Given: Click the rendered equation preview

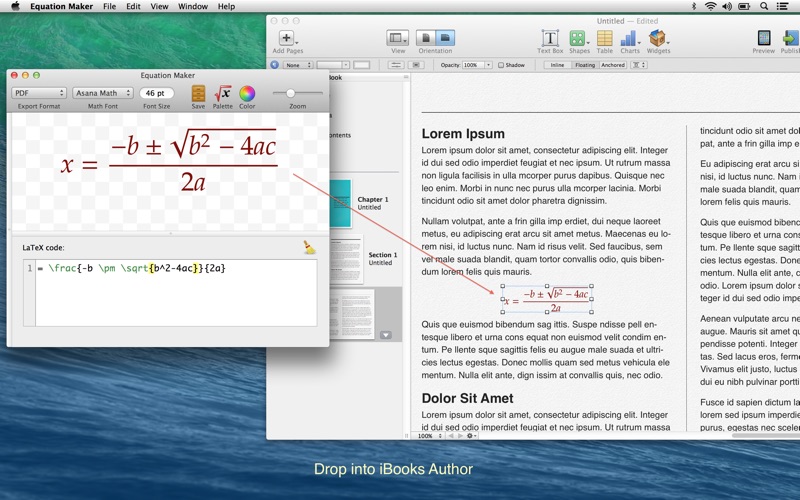Looking at the screenshot, I should (x=168, y=161).
